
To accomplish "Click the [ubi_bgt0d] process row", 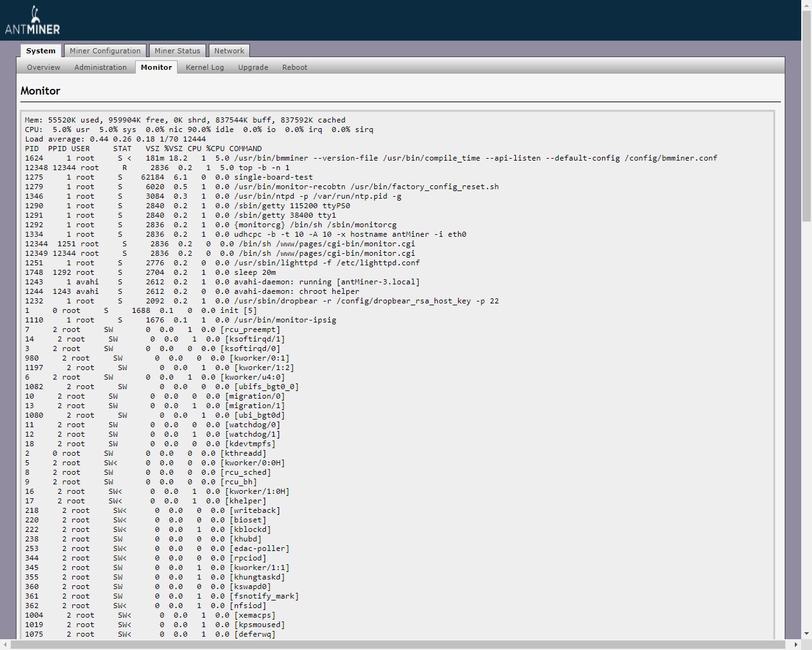I will click(x=155, y=415).
